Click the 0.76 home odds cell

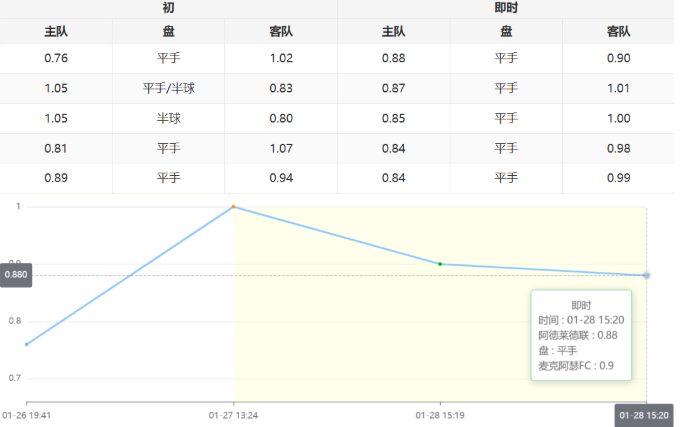(x=56, y=58)
